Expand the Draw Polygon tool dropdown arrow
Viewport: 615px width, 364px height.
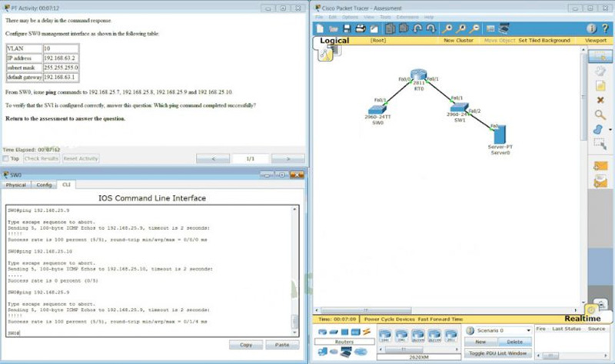(610, 130)
